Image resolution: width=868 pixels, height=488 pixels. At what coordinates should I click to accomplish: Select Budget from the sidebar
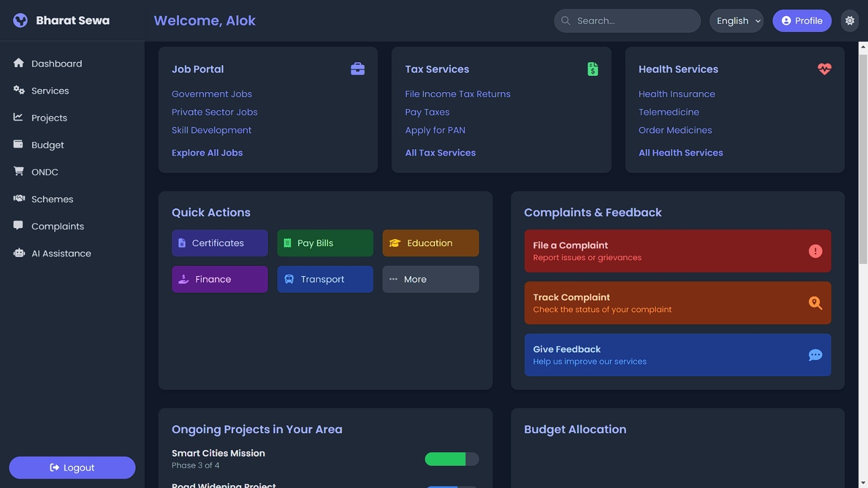coord(48,145)
